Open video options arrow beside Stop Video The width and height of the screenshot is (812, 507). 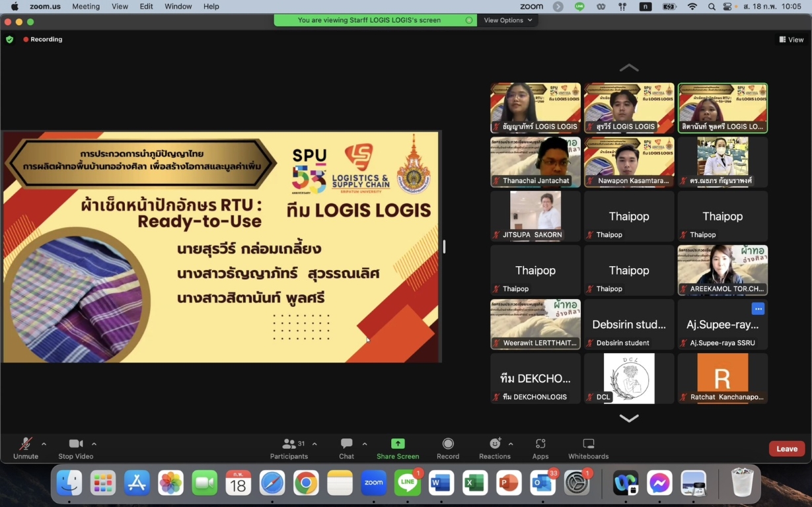[x=94, y=444]
